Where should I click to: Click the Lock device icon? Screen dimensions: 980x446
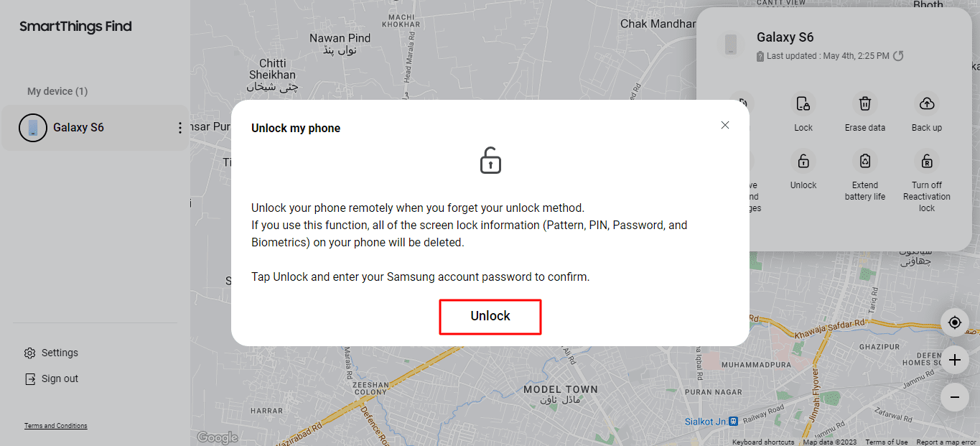(x=803, y=104)
